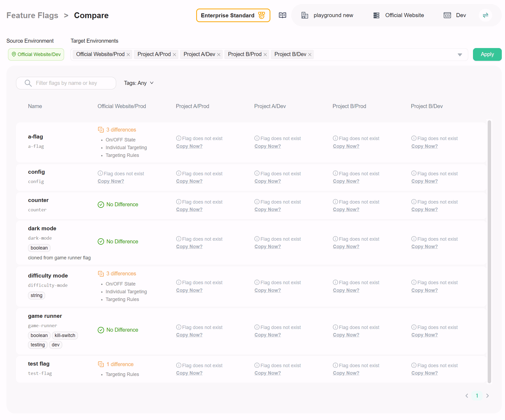Click the playground new organization icon
This screenshot has height=420, width=505.
point(305,15)
